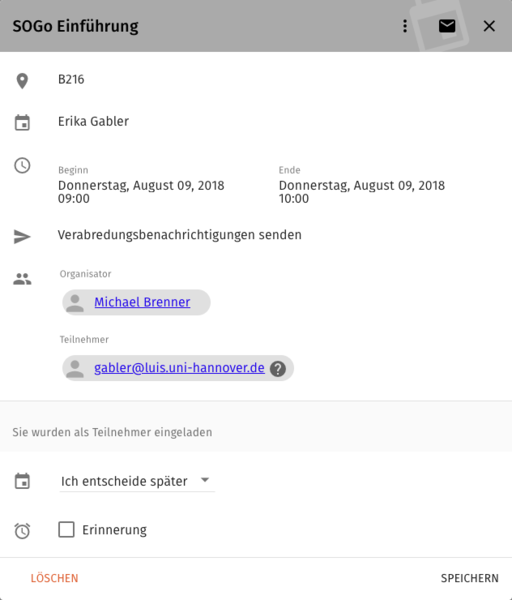Click the avatar in Michael Brenner chip
This screenshot has width=512, height=600.
pyautogui.click(x=75, y=303)
